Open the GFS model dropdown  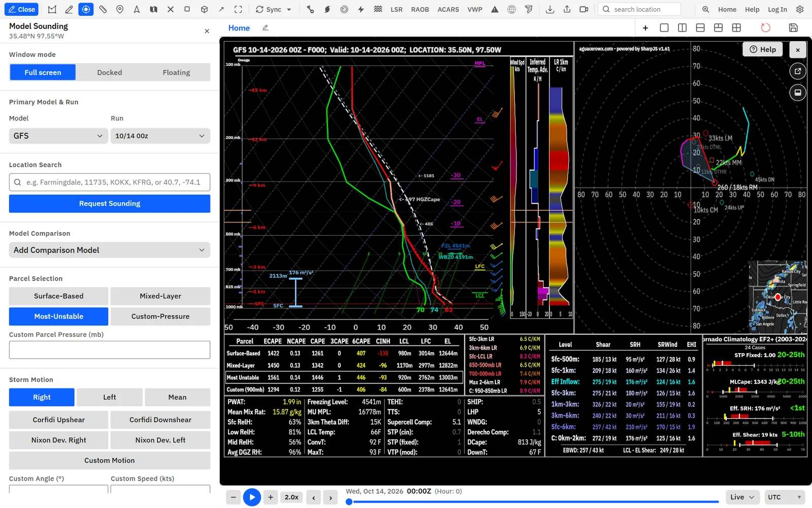pos(58,136)
